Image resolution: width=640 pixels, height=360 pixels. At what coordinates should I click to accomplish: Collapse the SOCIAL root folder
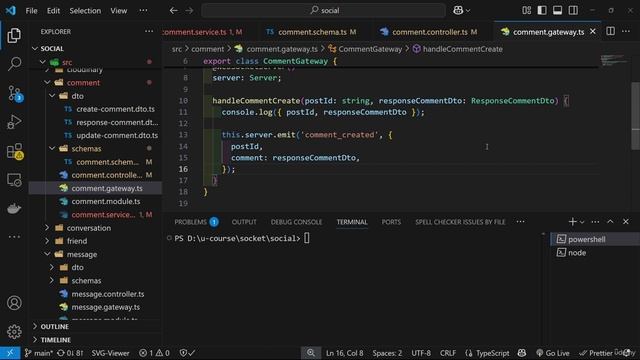click(35, 49)
